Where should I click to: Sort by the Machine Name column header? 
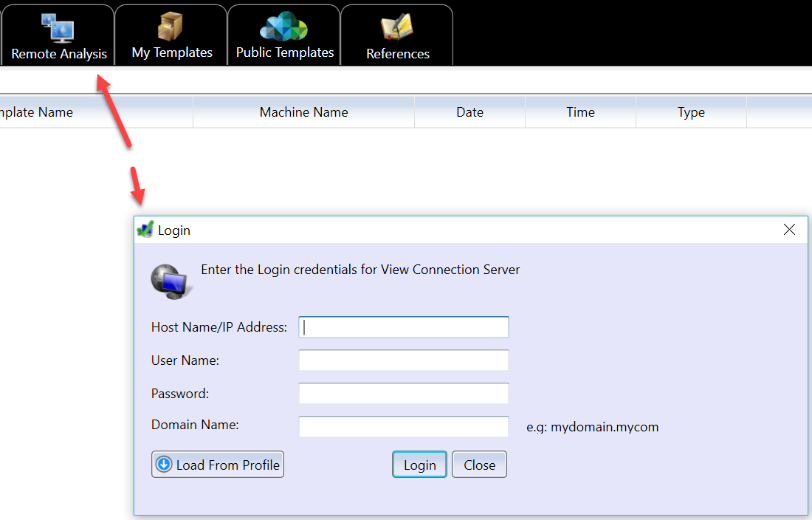coord(303,112)
